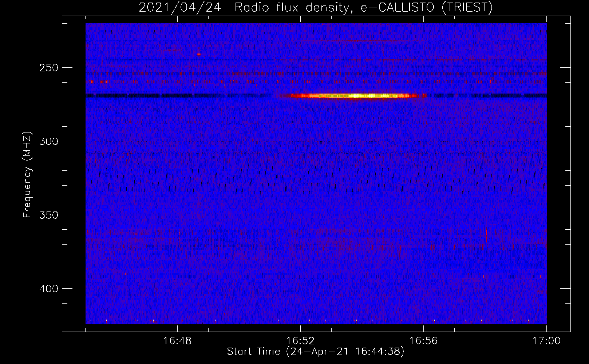Click the 400 frequency tick label
This screenshot has height=364, width=589.
coord(48,289)
